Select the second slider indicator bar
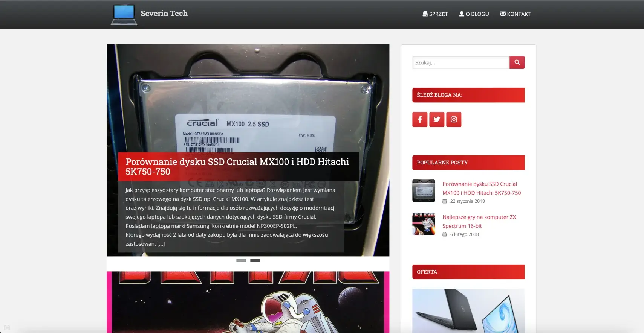Screen dimensions: 644x333 point(255,260)
